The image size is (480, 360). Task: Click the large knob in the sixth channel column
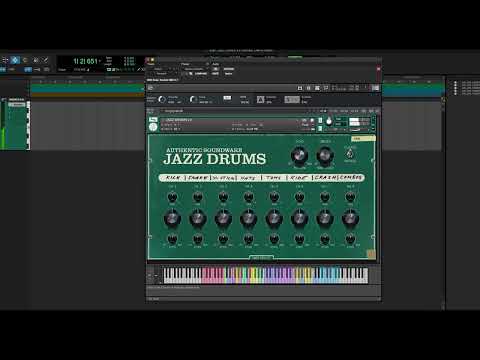[299, 219]
